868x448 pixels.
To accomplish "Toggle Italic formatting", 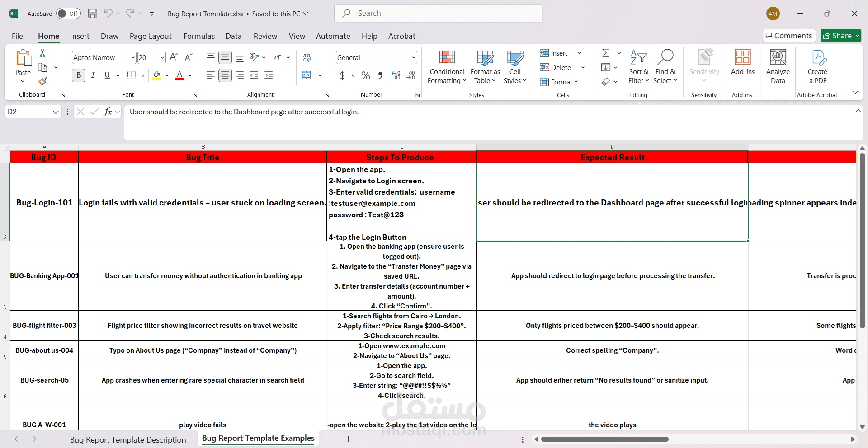I will coord(93,75).
